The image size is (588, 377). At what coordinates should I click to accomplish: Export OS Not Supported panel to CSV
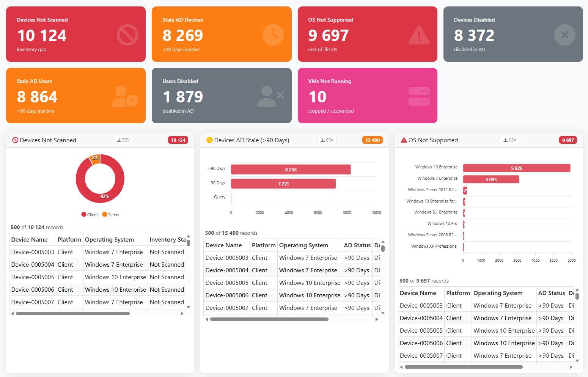tap(509, 140)
